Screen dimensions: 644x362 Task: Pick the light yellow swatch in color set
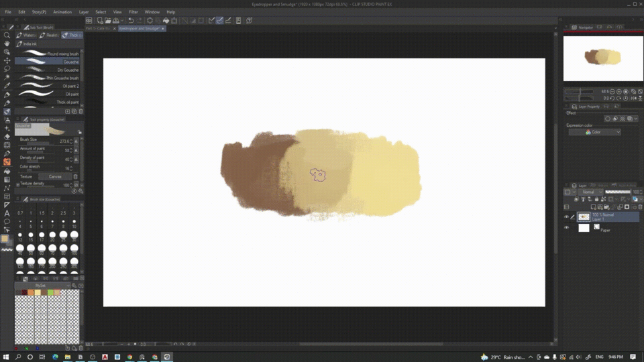38,292
